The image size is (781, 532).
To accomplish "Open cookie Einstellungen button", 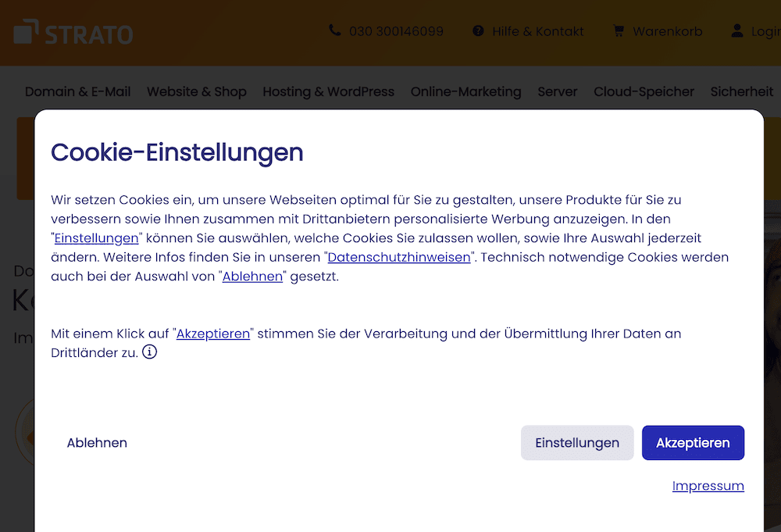I will click(x=577, y=443).
